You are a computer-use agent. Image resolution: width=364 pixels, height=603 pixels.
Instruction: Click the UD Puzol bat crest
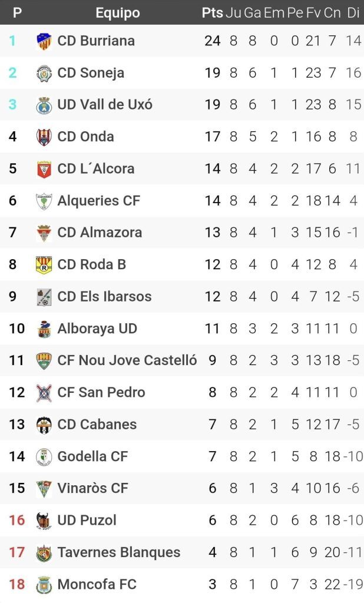(x=44, y=521)
